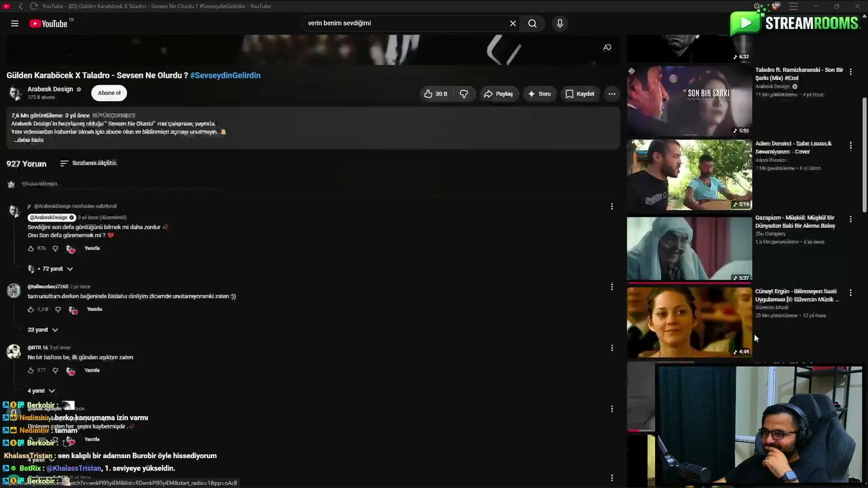The height and width of the screenshot is (488, 868).
Task: Share the video with Paylaş
Action: [x=498, y=94]
